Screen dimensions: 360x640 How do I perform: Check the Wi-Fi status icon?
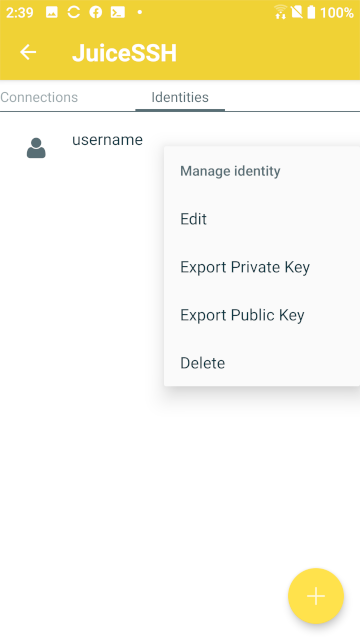tap(280, 12)
